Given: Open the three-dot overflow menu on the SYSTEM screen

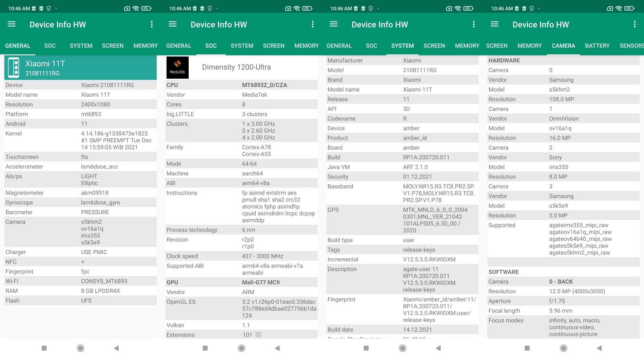Looking at the screenshot, I should point(474,24).
